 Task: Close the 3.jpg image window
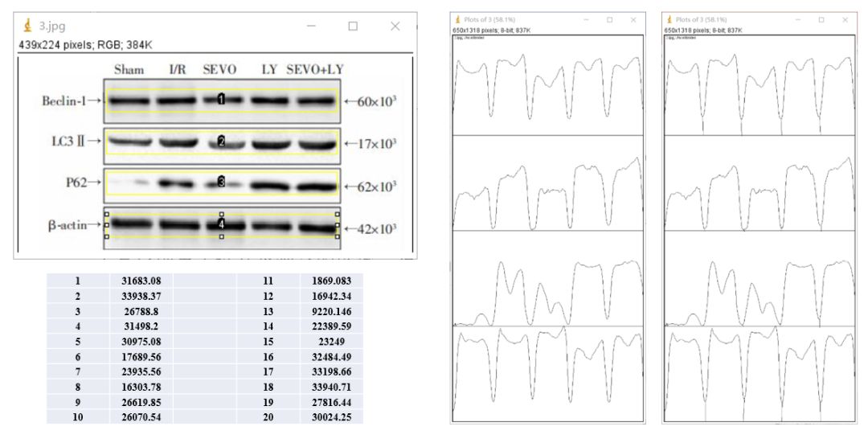click(395, 26)
